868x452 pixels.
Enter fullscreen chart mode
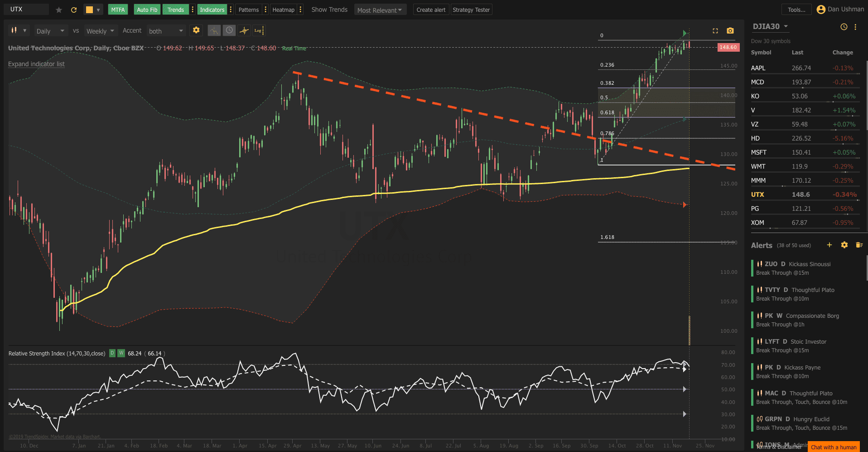tap(715, 31)
